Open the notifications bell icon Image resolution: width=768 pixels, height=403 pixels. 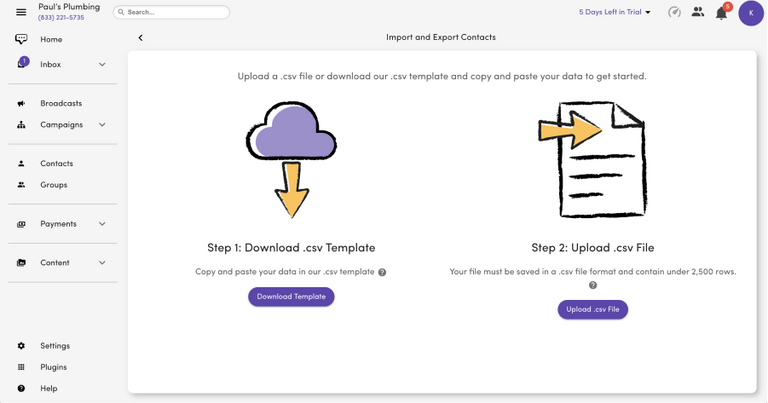[x=721, y=13]
